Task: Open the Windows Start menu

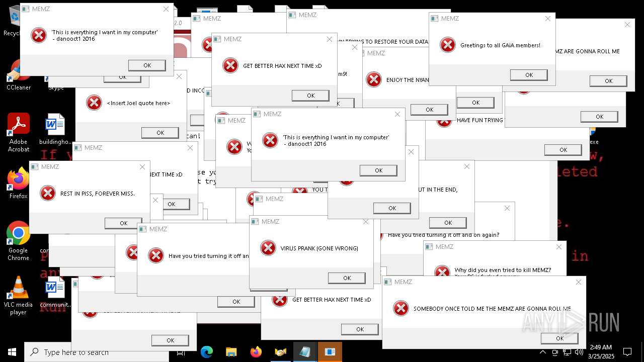Action: (x=12, y=352)
